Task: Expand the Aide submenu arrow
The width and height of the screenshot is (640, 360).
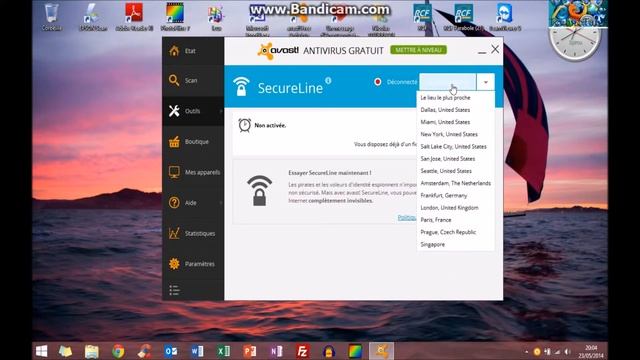Action: [x=221, y=203]
